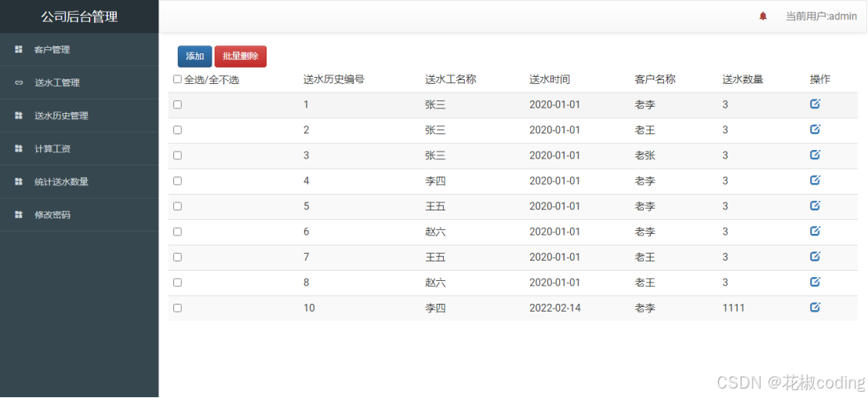
Task: Check the box for record 7
Action: click(x=177, y=257)
